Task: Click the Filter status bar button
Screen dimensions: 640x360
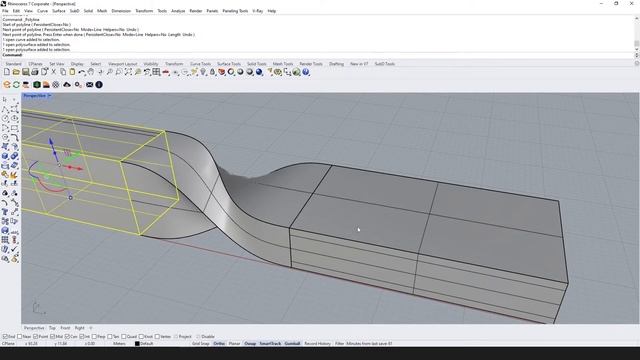Action: click(x=340, y=344)
